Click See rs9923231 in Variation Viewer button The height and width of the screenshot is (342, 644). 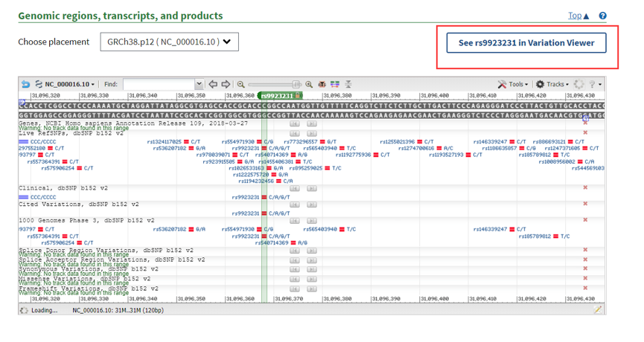(526, 42)
